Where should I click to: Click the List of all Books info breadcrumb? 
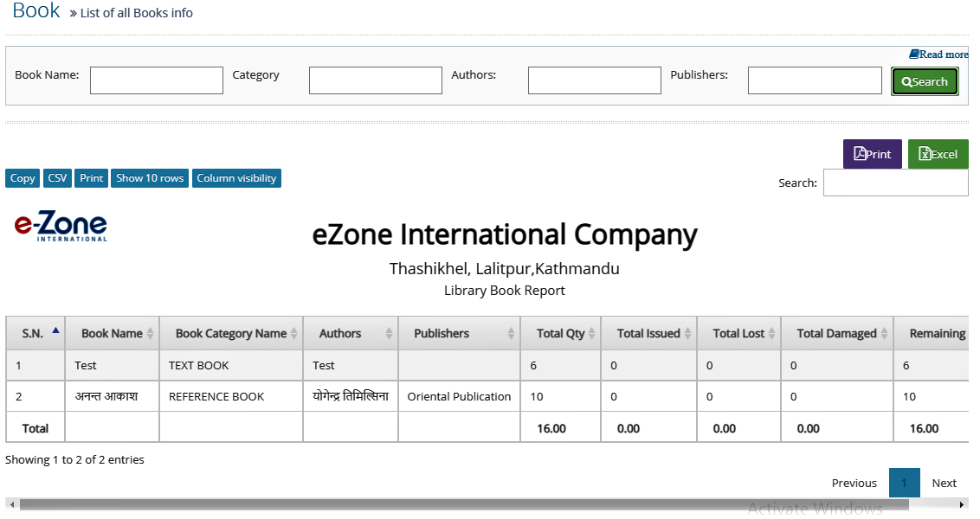click(x=136, y=13)
